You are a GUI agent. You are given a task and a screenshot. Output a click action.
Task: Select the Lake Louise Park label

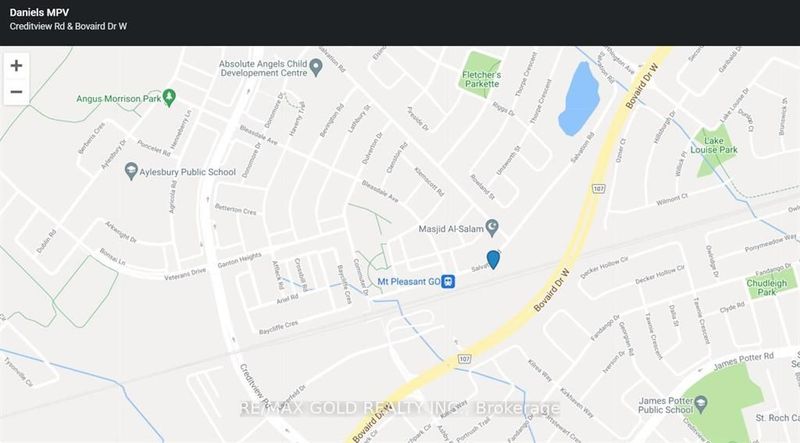coord(714,145)
